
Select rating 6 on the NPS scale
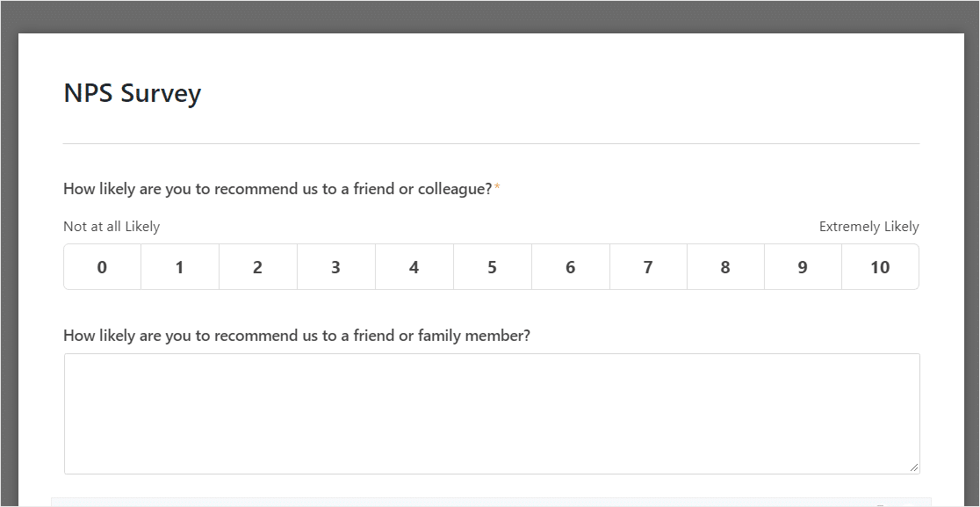click(x=571, y=267)
